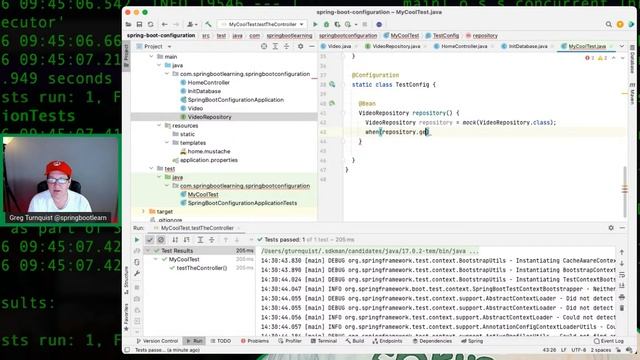
Task: Collapse the resources folder node
Action: coord(160,126)
